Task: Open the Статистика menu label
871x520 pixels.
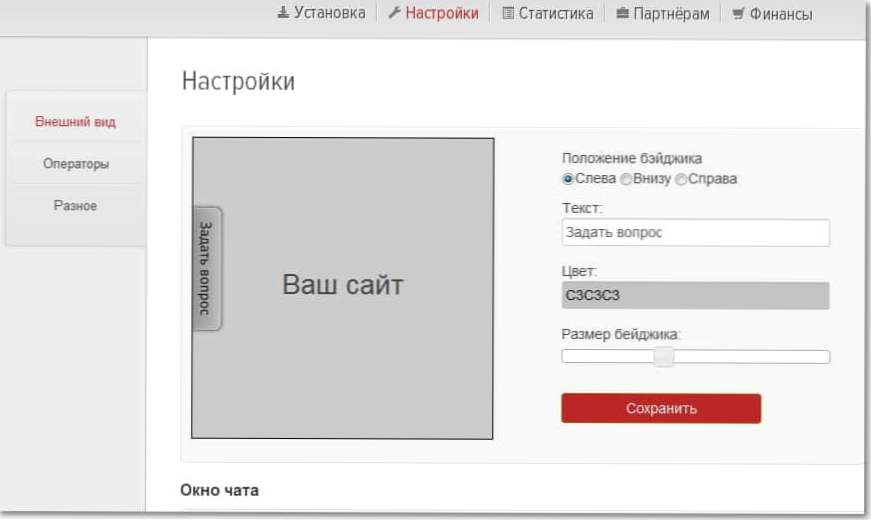Action: [x=555, y=14]
